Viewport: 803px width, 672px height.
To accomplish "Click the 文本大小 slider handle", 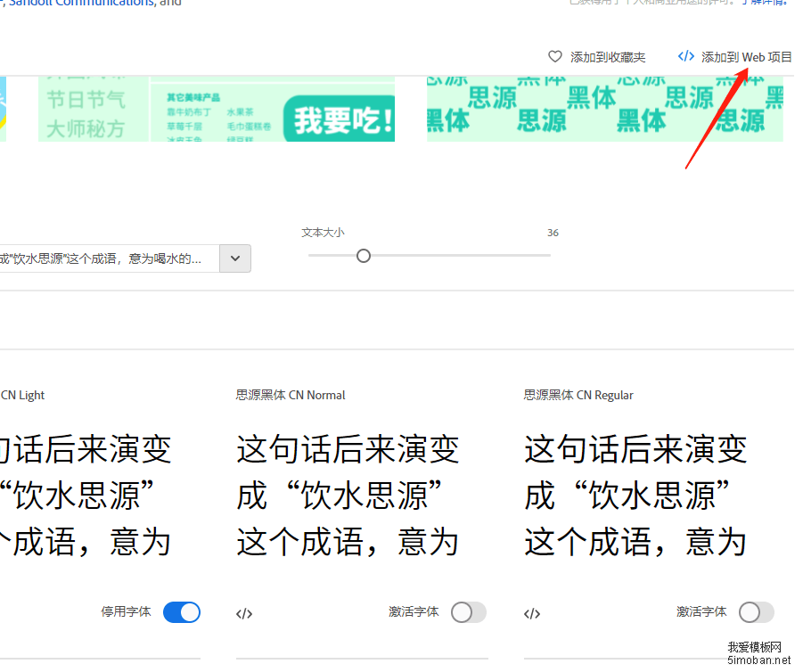I will click(x=364, y=256).
